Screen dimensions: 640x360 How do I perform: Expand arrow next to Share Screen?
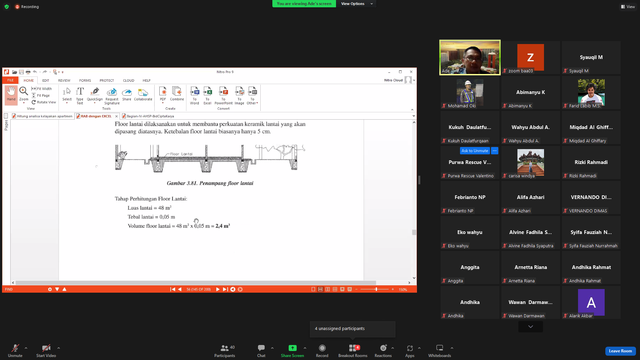pyautogui.click(x=305, y=348)
